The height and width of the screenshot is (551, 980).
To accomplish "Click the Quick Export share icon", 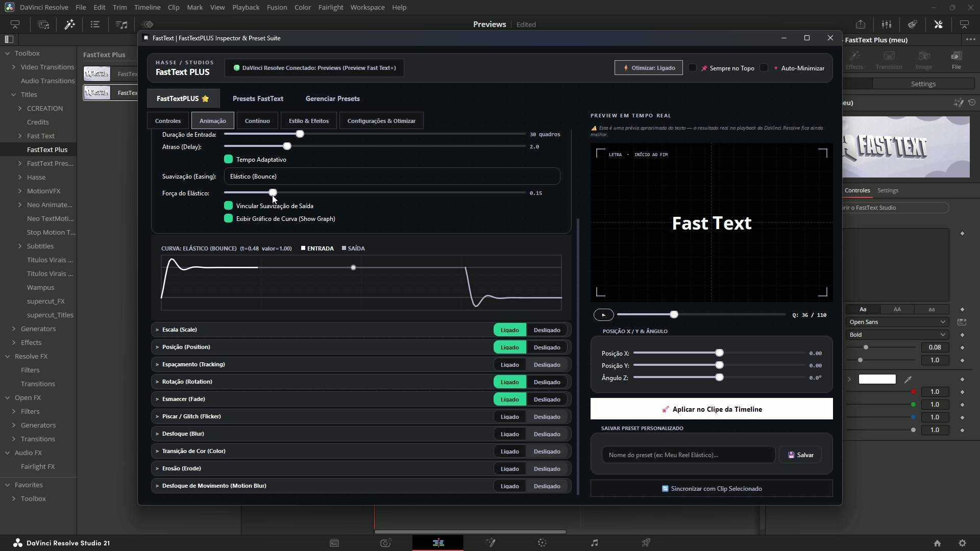I will point(861,24).
